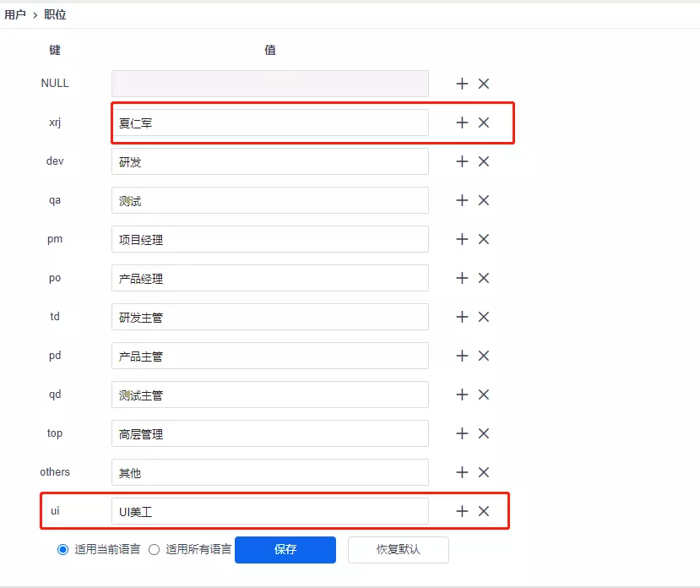The width and height of the screenshot is (700, 588).
Task: Add a row after others entry
Action: tap(462, 472)
